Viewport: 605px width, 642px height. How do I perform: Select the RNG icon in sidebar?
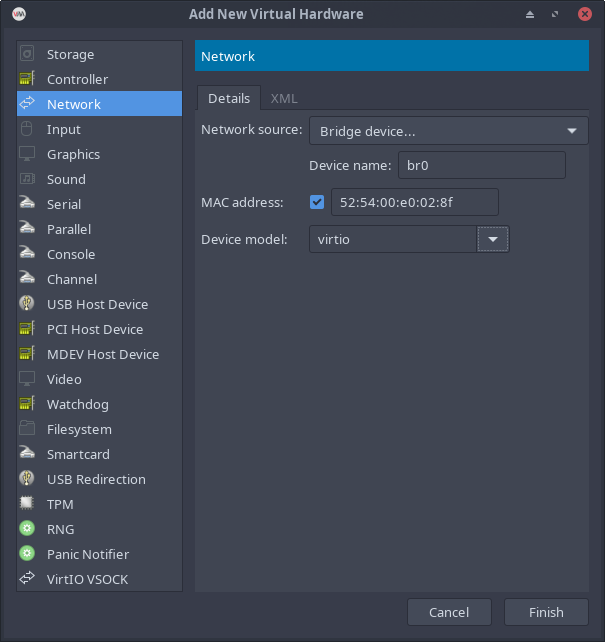(27, 529)
